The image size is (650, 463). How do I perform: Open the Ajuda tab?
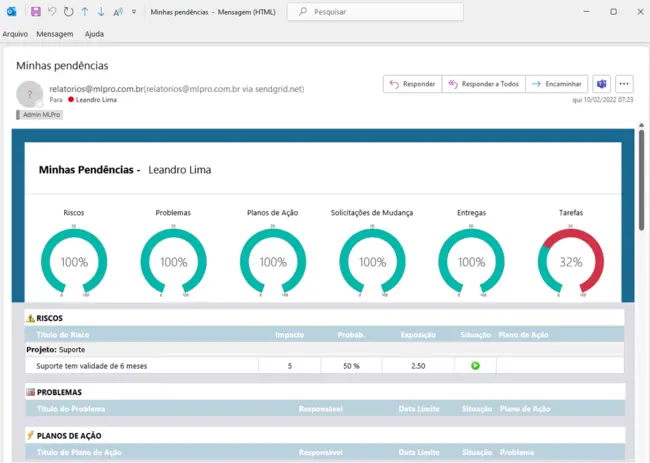pos(95,34)
